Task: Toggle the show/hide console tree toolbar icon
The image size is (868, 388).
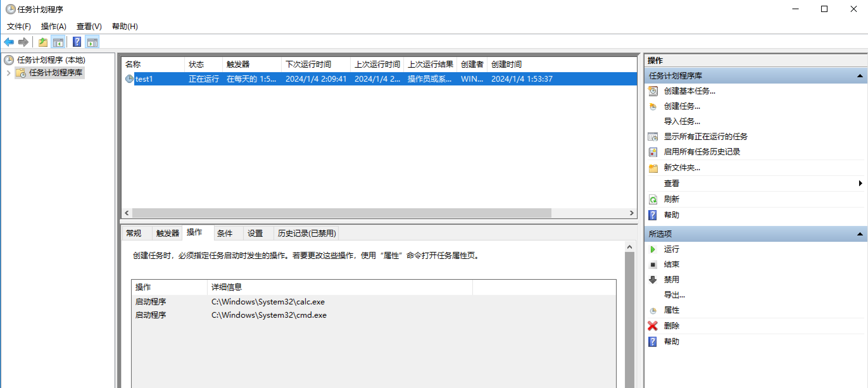Action: pos(58,42)
